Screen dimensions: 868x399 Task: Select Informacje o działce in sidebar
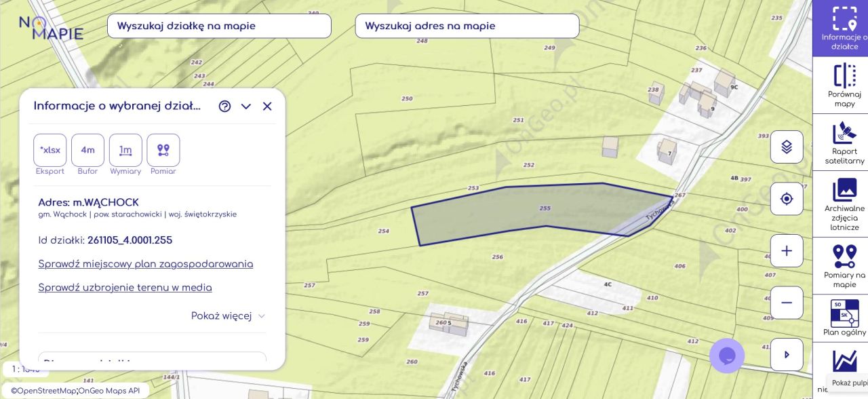coord(844,26)
